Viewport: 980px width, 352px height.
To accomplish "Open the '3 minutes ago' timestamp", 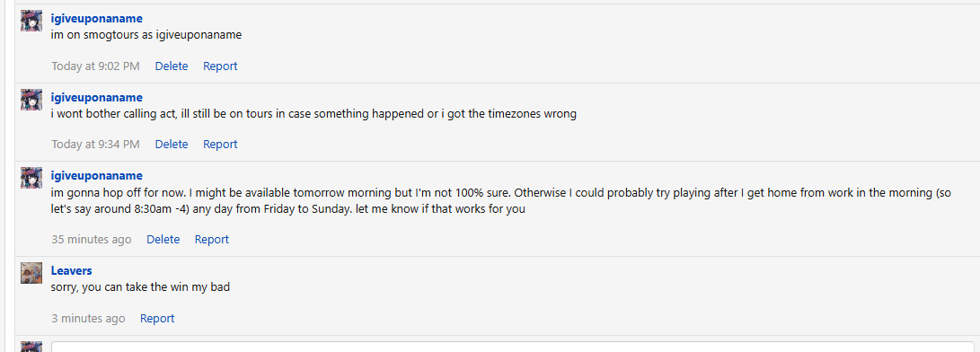I will 88,318.
